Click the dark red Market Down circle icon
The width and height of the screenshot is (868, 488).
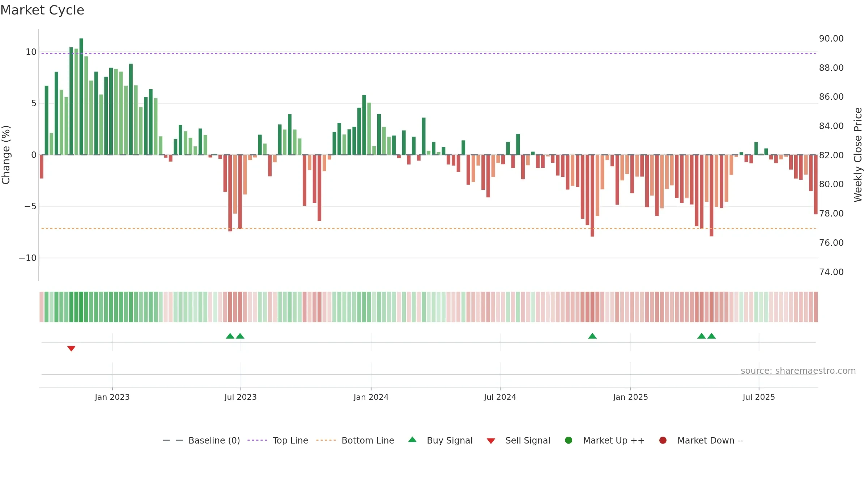click(663, 440)
